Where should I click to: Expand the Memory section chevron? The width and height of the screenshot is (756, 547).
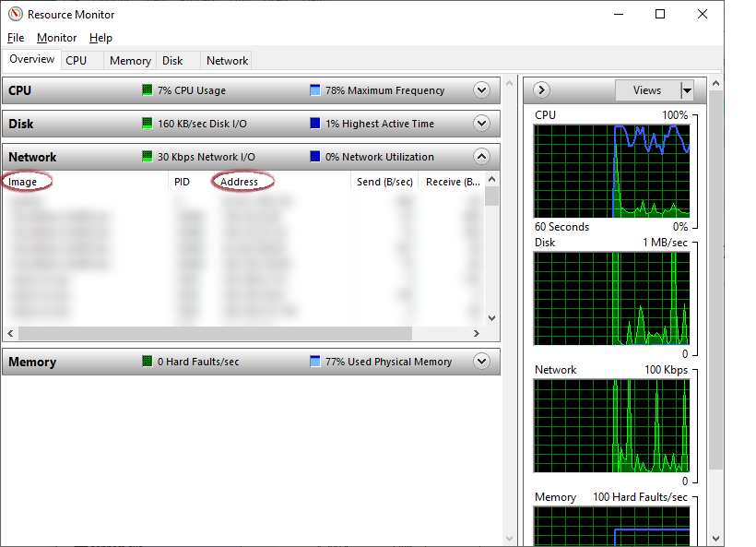coord(481,362)
